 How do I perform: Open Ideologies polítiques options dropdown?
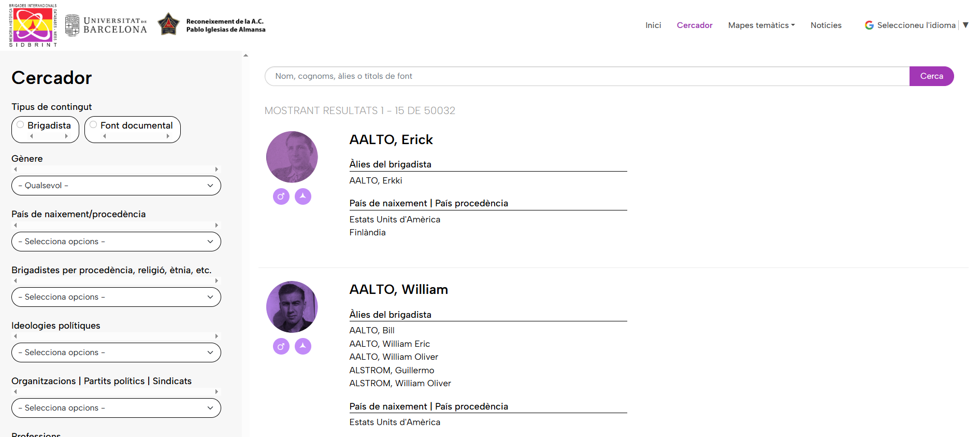click(x=116, y=353)
